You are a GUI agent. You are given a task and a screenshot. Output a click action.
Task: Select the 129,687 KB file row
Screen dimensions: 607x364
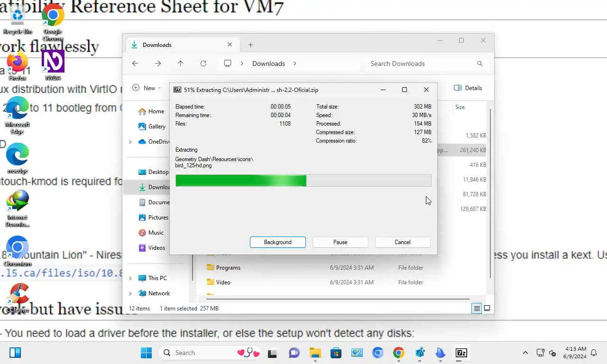tap(462, 209)
